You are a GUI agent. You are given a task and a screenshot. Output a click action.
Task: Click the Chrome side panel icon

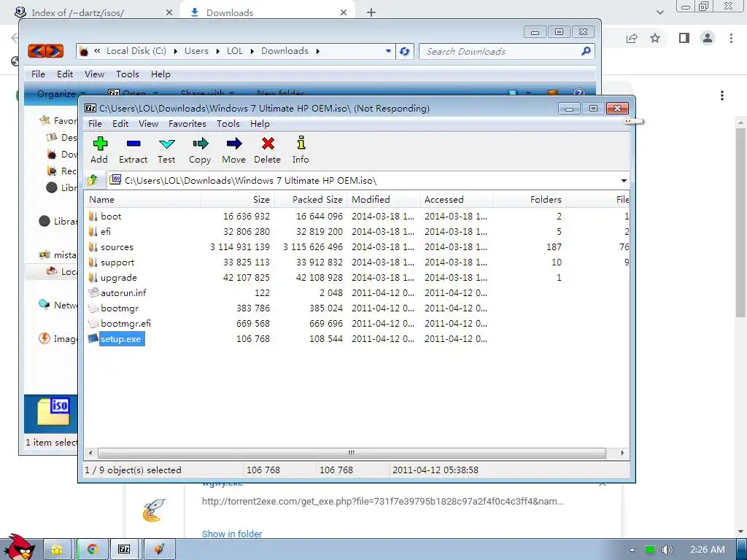(684, 38)
